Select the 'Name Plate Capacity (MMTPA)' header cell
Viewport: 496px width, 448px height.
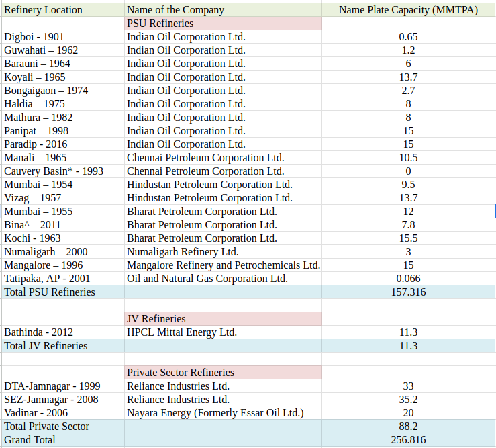409,10
